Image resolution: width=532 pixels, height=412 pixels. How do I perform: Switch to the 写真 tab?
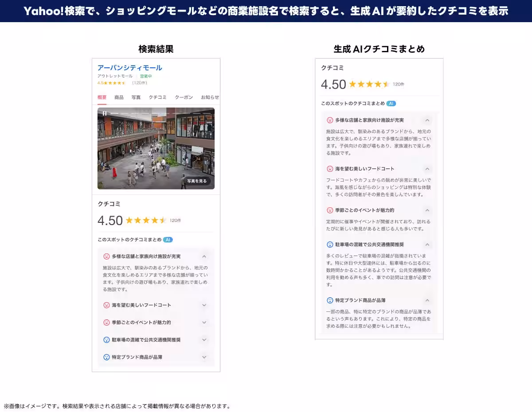click(135, 97)
